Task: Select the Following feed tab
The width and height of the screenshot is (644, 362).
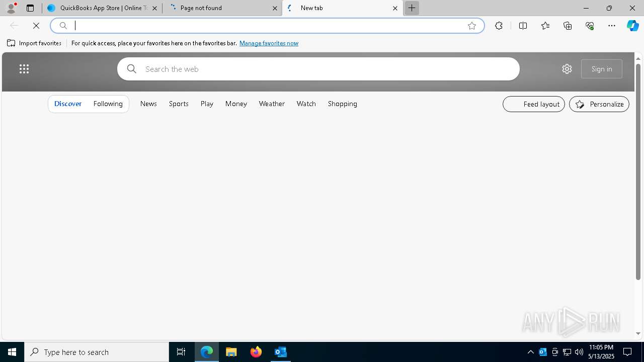Action: pos(108,104)
